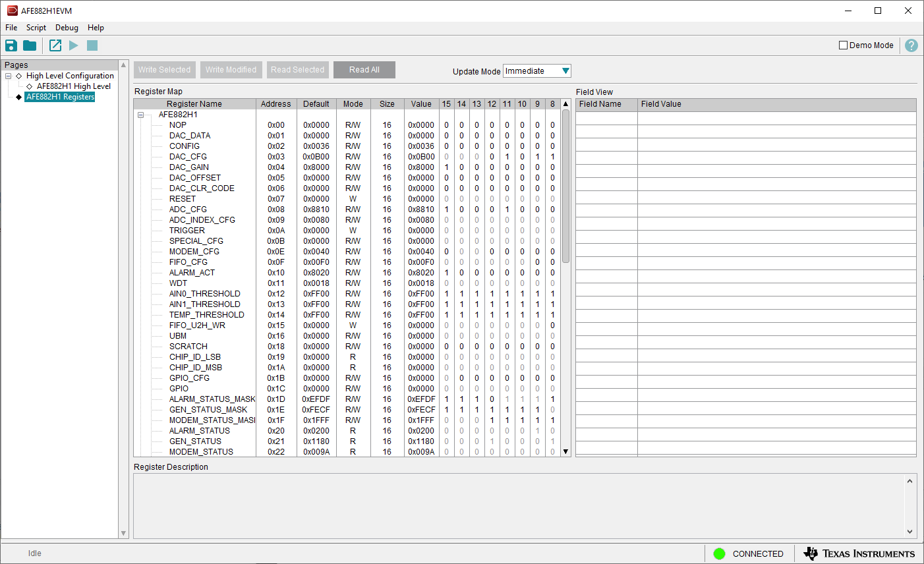This screenshot has width=924, height=564.
Task: Select the DAC_GAIN register name
Action: click(189, 167)
